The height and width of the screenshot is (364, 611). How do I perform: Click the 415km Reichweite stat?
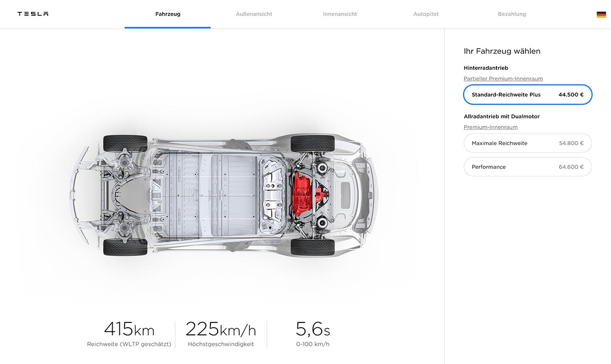[129, 334]
